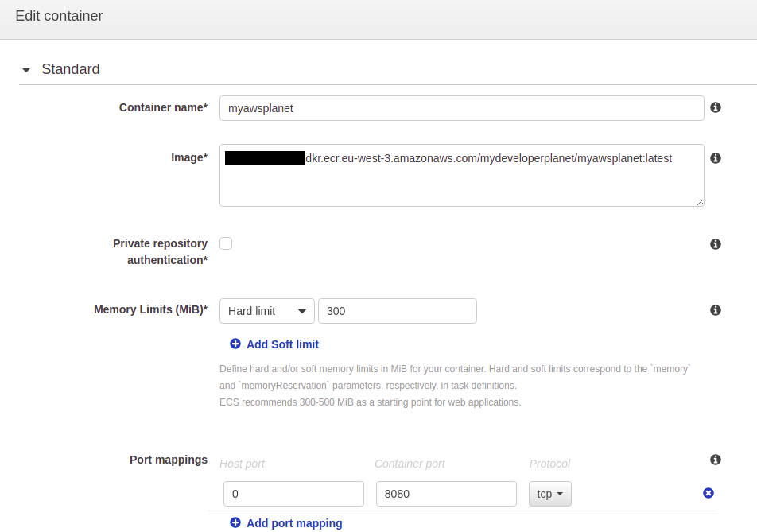Image resolution: width=757 pixels, height=532 pixels.
Task: Focus the Container name field myawsplanet
Action: [x=461, y=108]
